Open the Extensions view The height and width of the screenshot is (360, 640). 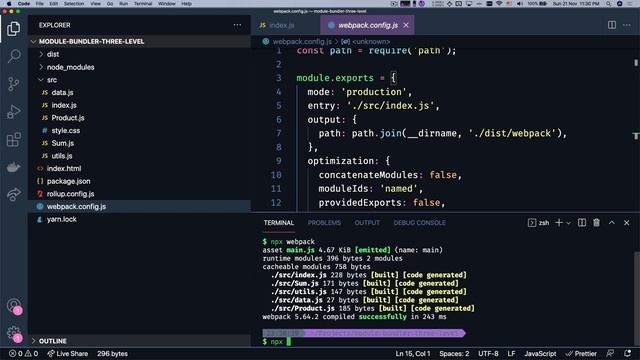coord(13,140)
